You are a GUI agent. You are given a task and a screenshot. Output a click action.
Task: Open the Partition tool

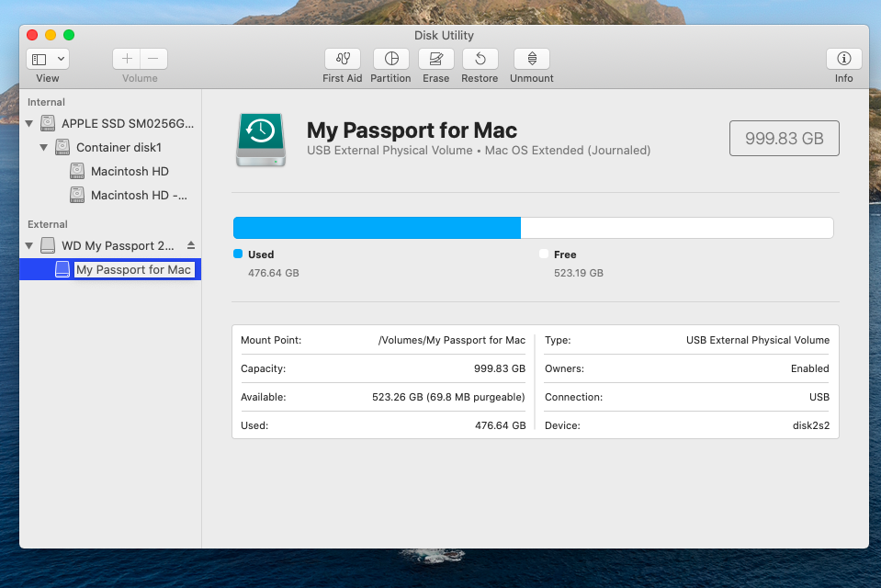click(391, 59)
